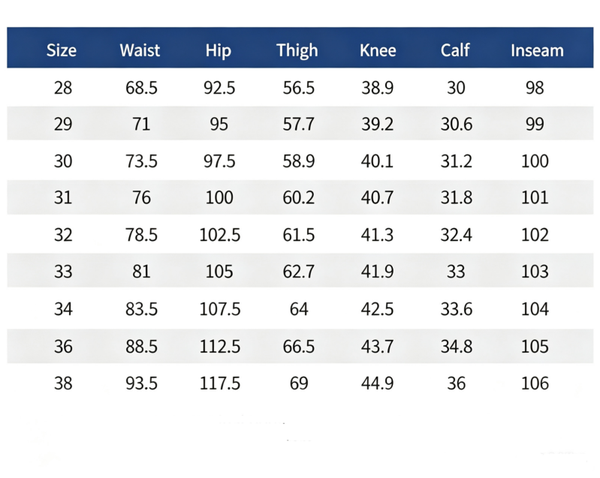Click the Calf column header
This screenshot has height=478, width=600.
click(455, 50)
